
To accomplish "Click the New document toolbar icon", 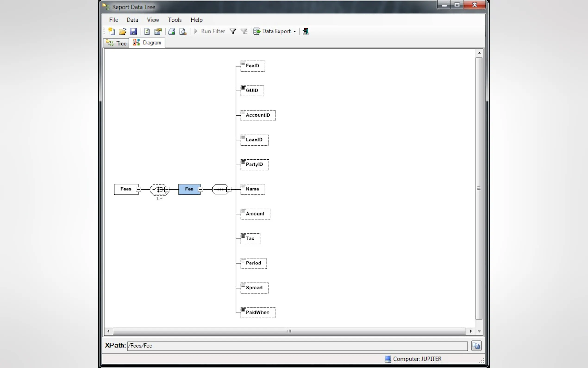I will point(112,31).
